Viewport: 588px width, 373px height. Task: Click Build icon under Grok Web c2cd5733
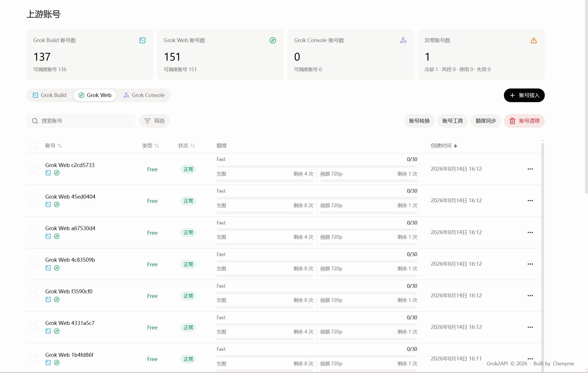(48, 173)
